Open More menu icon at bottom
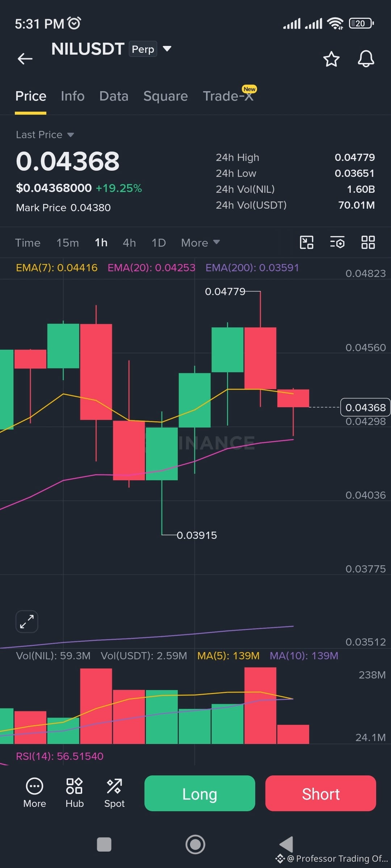The image size is (391, 868). pos(35,793)
